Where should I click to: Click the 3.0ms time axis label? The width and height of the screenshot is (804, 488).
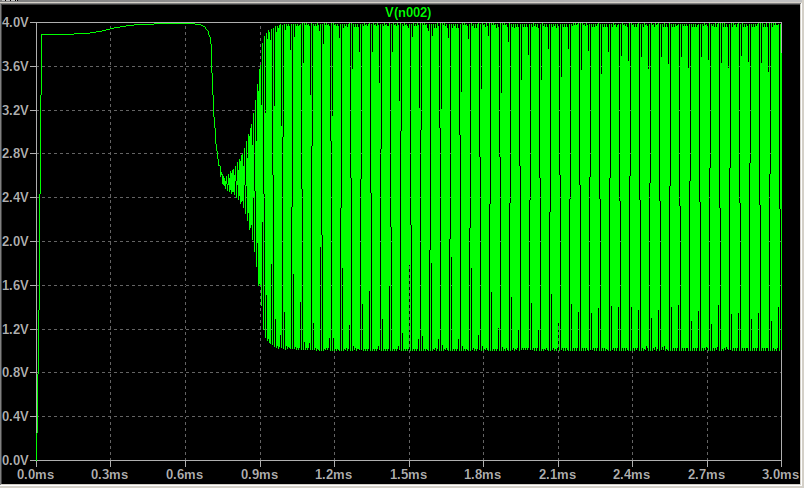[x=780, y=475]
